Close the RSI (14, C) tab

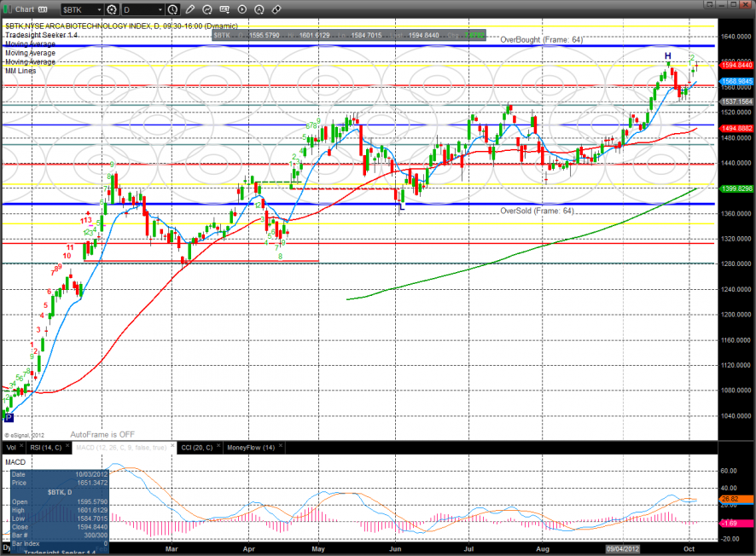[67, 446]
